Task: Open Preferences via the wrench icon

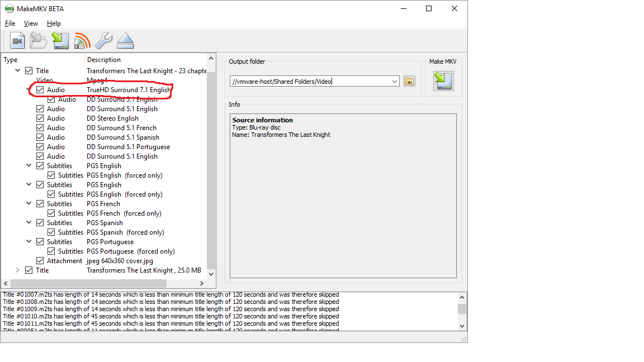Action: (x=103, y=41)
